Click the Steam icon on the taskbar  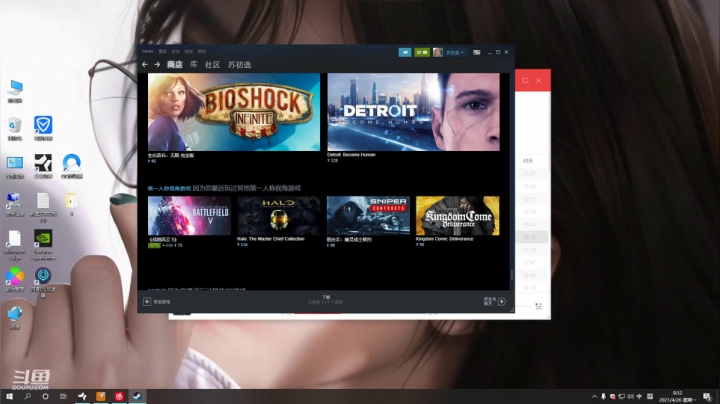(137, 396)
